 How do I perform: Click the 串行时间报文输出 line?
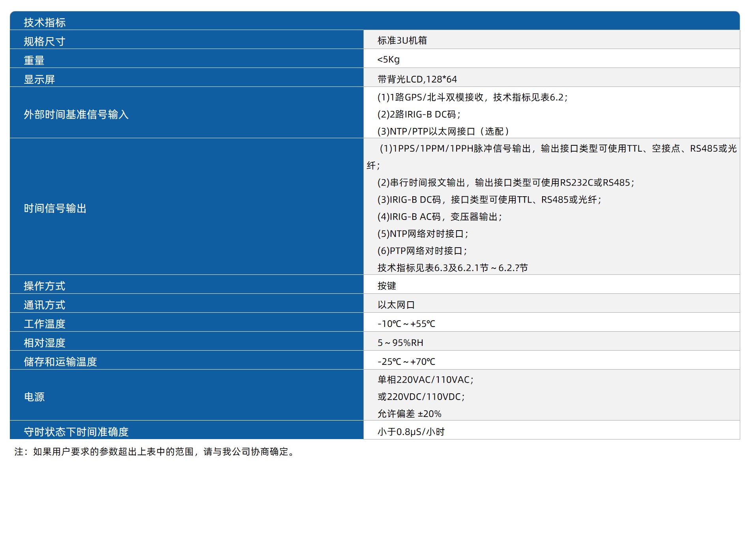(x=505, y=182)
